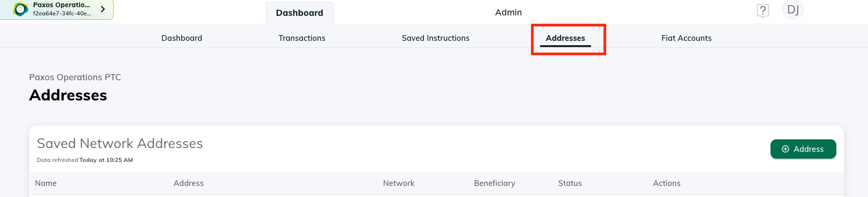Click the green add Address button

[x=803, y=149]
